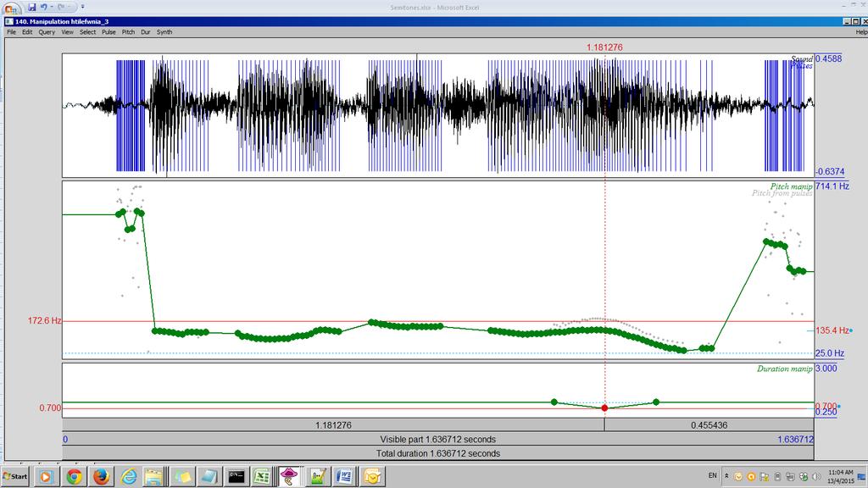Screen dimensions: 868x488
Task: Open the View menu
Action: click(67, 32)
